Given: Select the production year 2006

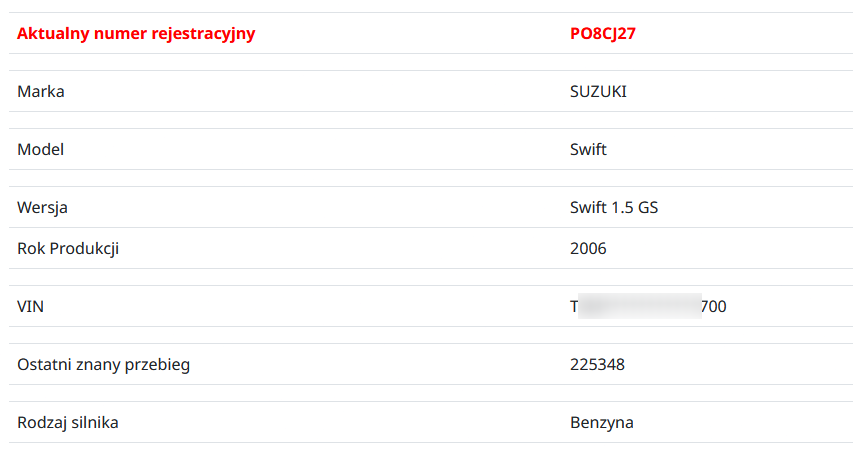Looking at the screenshot, I should (x=588, y=248).
